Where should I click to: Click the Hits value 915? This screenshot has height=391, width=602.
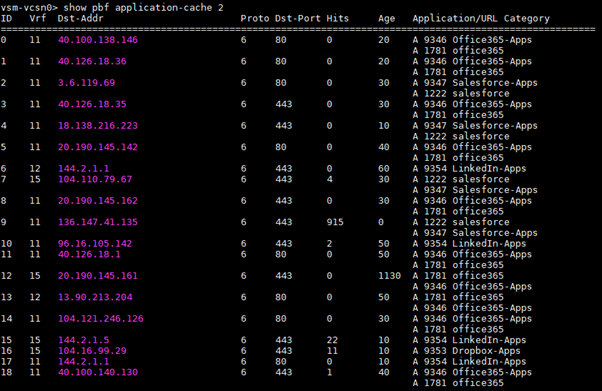click(x=335, y=222)
